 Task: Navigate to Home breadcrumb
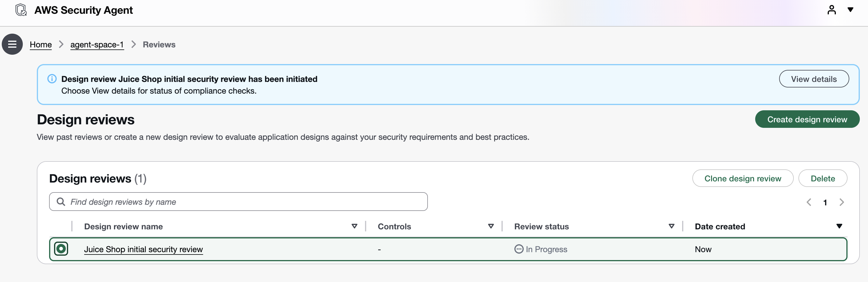pos(41,44)
